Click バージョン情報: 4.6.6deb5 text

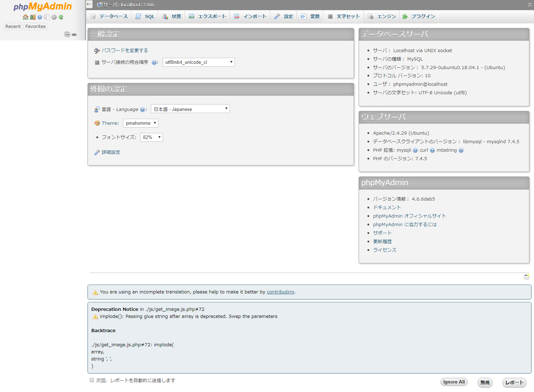coord(404,199)
